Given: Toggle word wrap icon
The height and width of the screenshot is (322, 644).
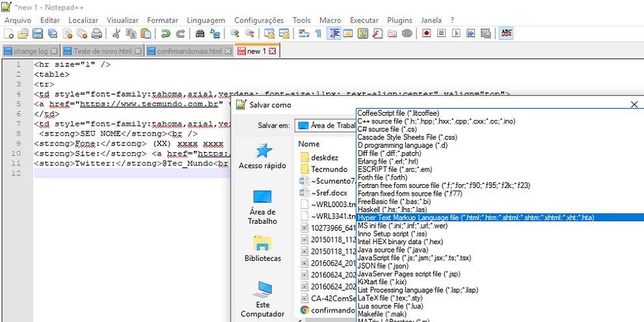Looking at the screenshot, I should (304, 34).
